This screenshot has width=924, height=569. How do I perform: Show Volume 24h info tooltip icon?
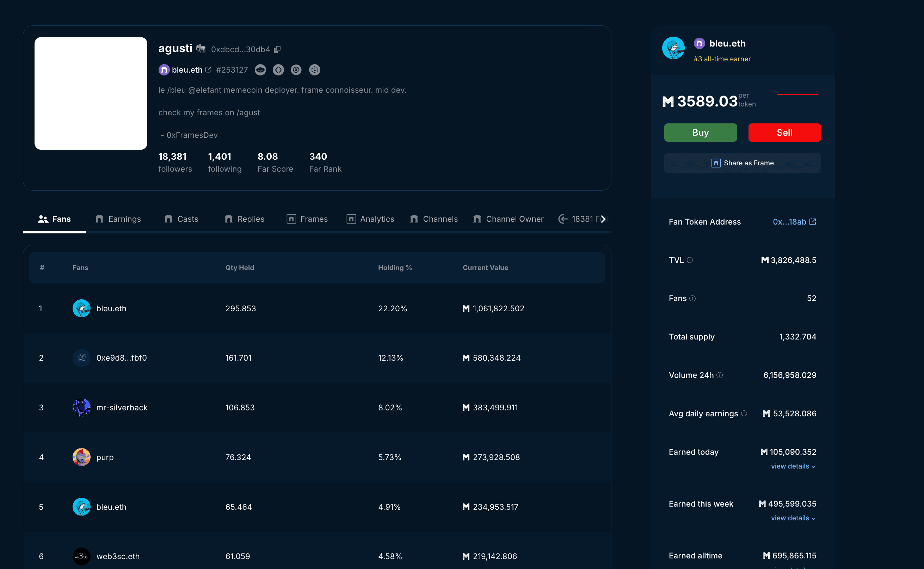[719, 375]
